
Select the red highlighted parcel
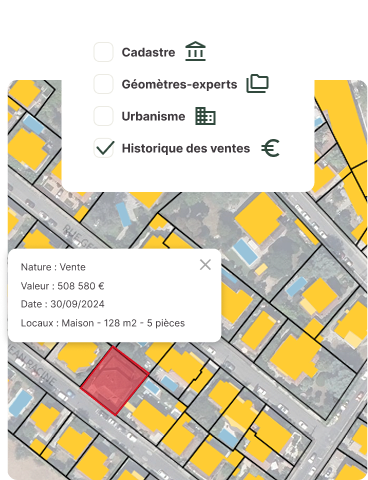pos(115,381)
